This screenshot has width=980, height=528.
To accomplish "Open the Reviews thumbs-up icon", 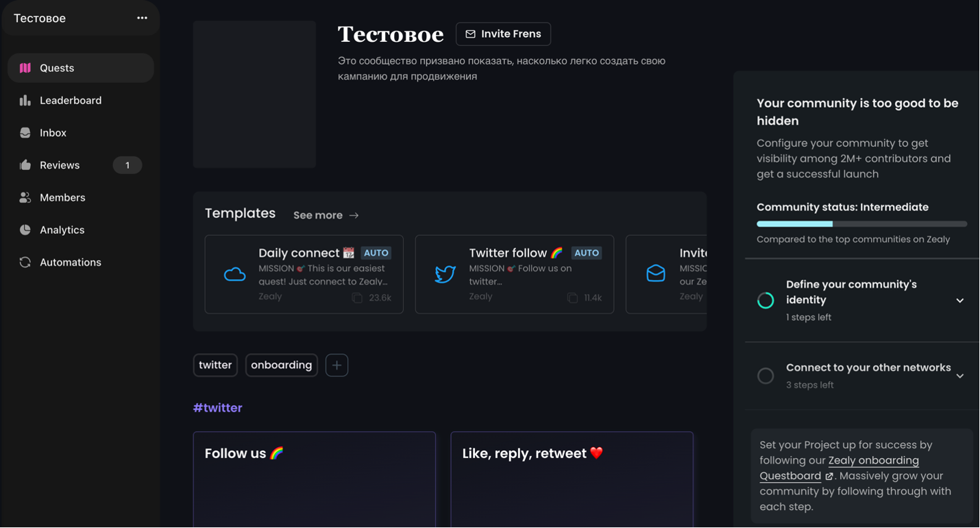I will pyautogui.click(x=25, y=165).
